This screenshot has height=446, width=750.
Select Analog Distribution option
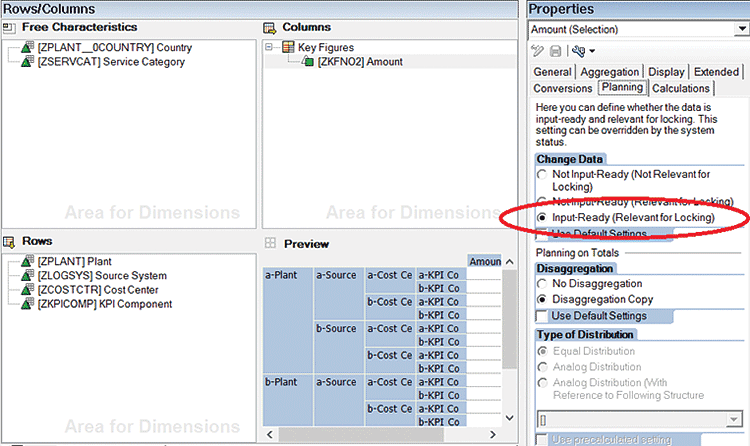(542, 367)
